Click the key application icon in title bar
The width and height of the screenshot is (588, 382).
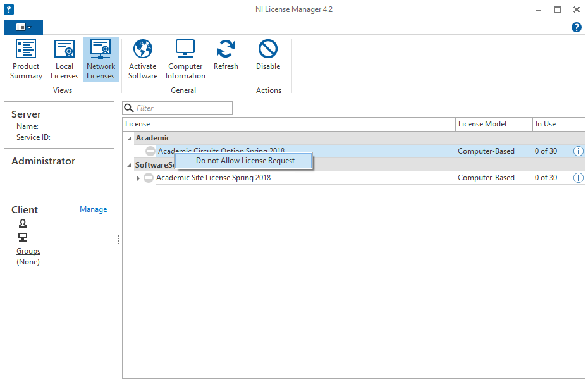click(x=9, y=9)
